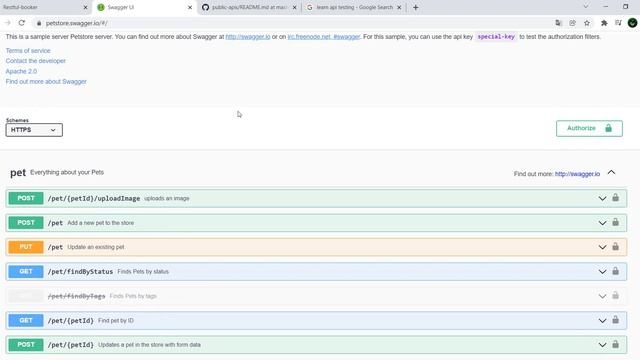Click the 'Update an existing pet' description
The width and height of the screenshot is (640, 360).
(x=96, y=247)
